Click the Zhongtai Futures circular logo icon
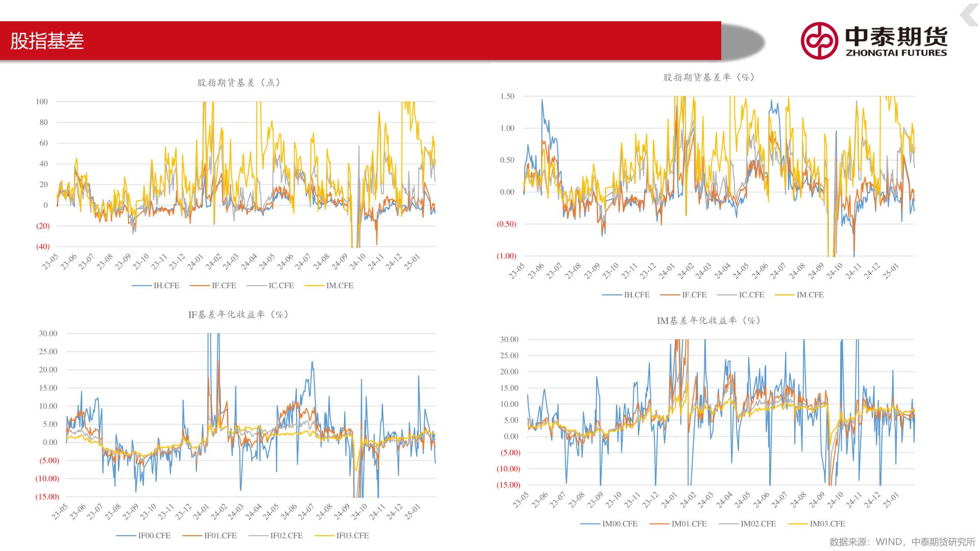The image size is (980, 551). point(819,41)
